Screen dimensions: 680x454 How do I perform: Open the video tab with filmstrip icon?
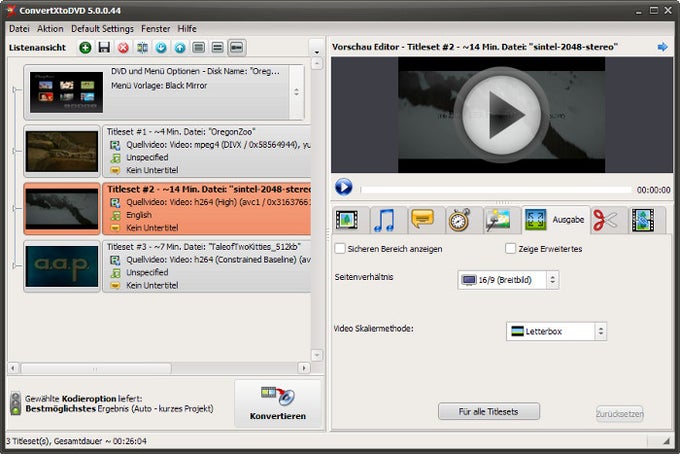click(347, 220)
